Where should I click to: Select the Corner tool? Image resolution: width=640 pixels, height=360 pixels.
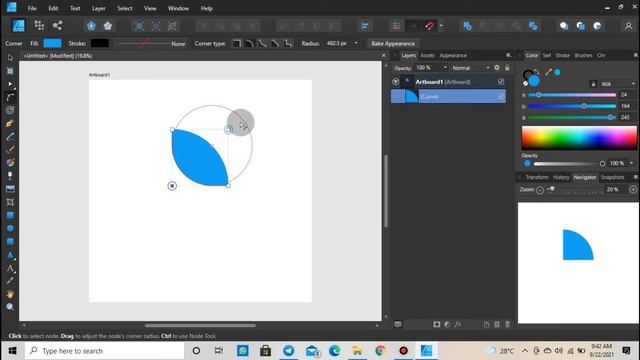click(10, 97)
